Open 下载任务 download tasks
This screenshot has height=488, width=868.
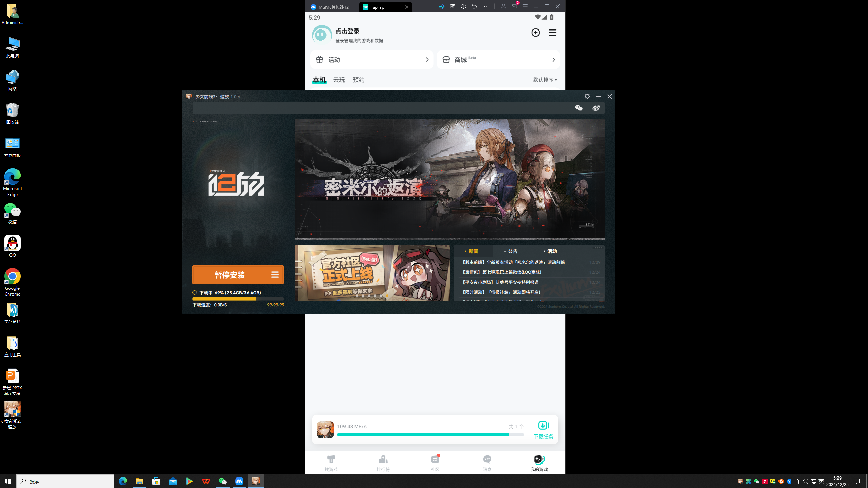tap(544, 430)
